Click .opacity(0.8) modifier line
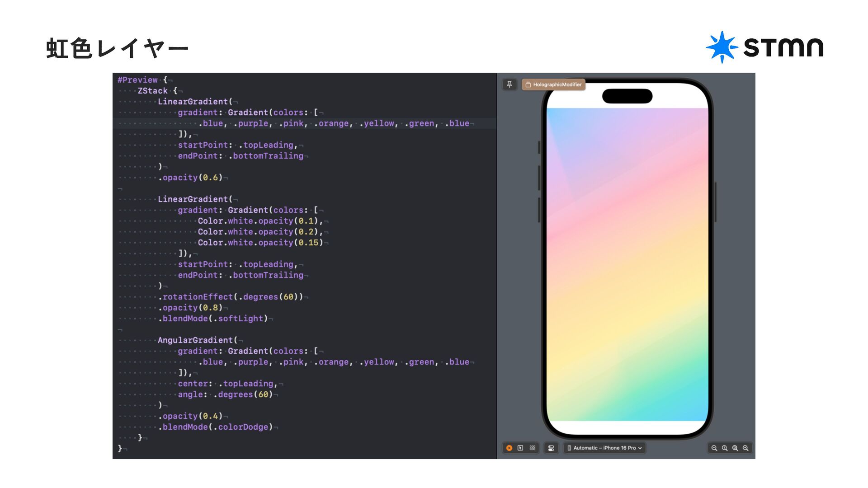 tap(190, 308)
